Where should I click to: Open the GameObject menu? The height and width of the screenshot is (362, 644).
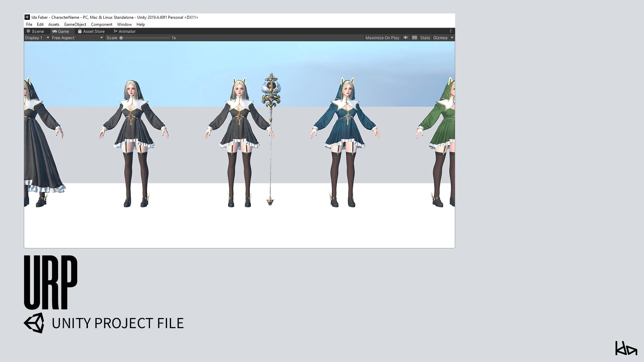pos(75,24)
